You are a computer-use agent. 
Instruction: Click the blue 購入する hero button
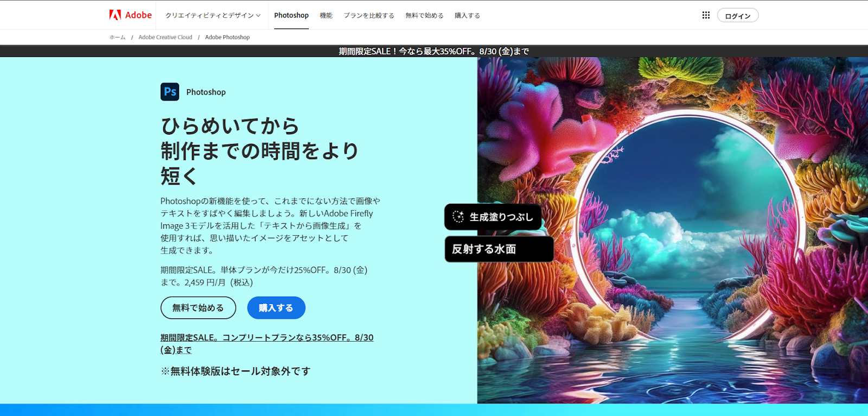point(276,308)
